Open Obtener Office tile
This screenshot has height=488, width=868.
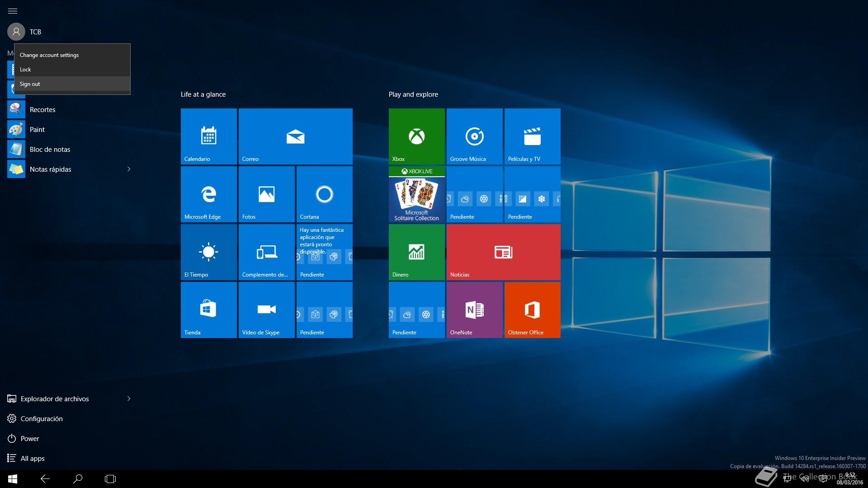click(533, 310)
